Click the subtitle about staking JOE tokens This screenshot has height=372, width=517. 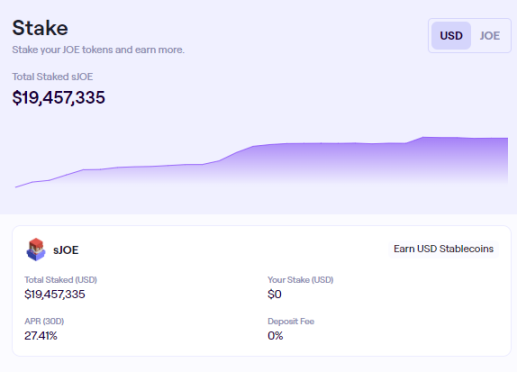pyautogui.click(x=98, y=50)
